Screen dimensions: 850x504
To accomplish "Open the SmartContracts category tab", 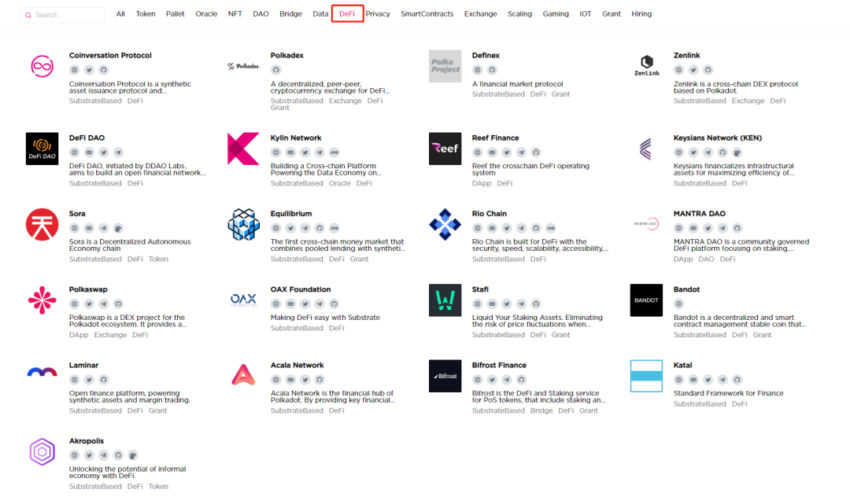I will pos(427,14).
